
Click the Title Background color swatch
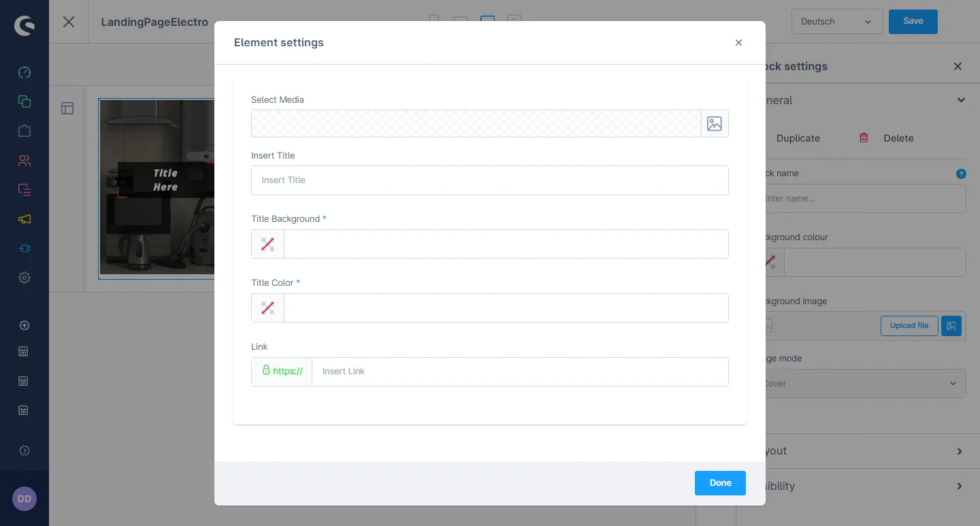click(x=267, y=244)
